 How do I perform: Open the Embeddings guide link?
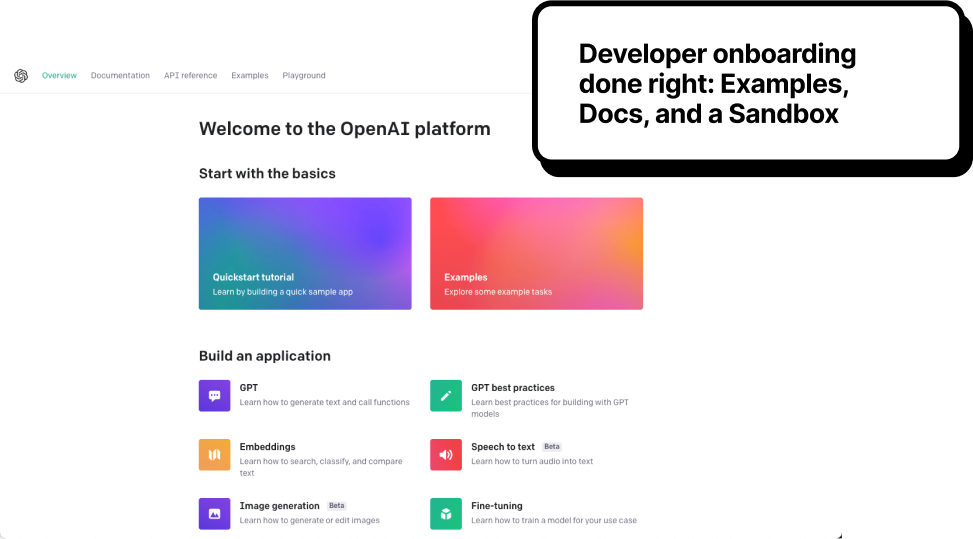click(267, 447)
